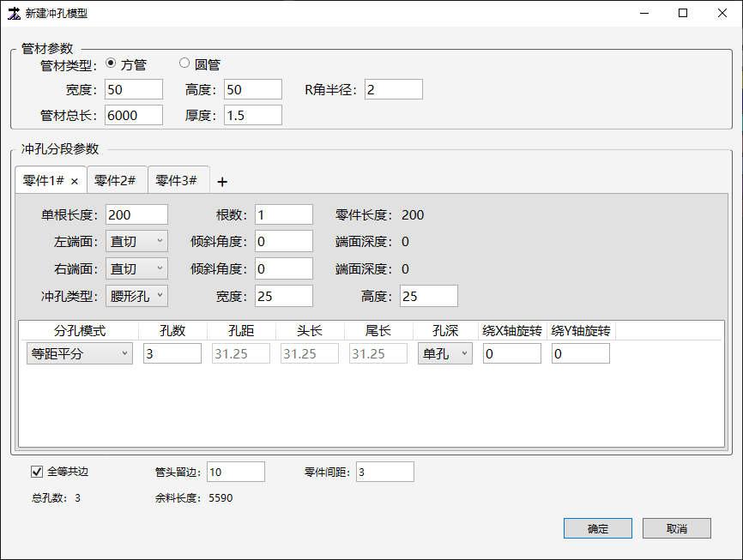Open the 分孔模式 等距平分 dropdown
This screenshot has height=560, width=743.
(x=80, y=353)
